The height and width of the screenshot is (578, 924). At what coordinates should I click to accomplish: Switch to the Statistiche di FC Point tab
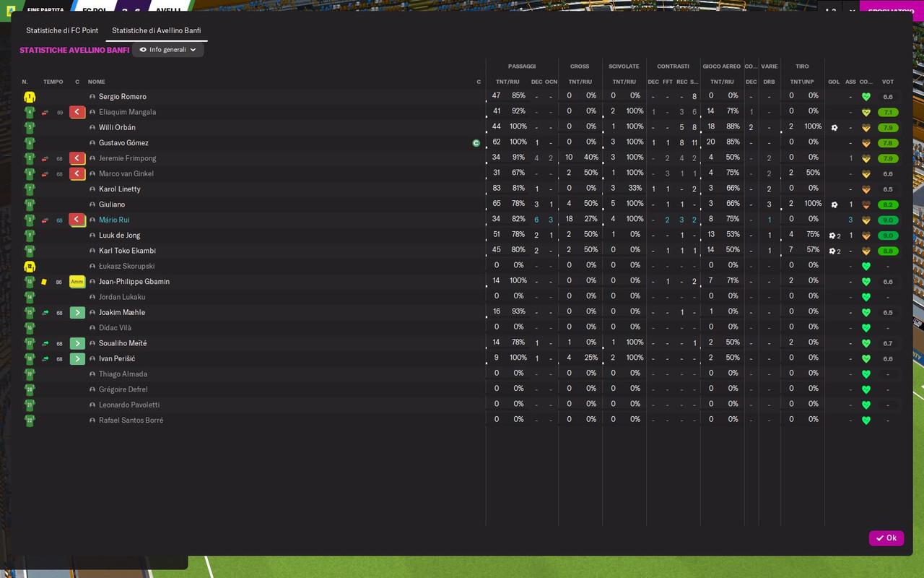point(62,30)
